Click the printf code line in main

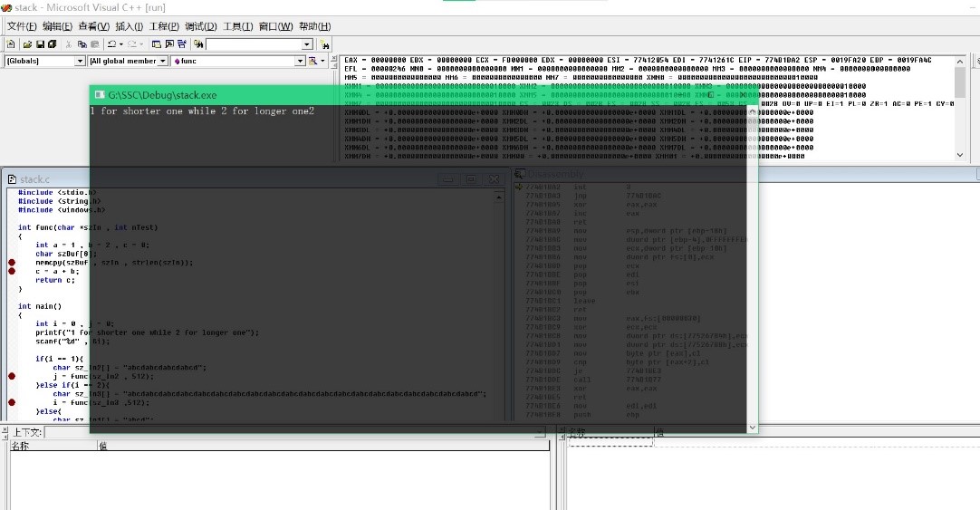click(x=147, y=332)
